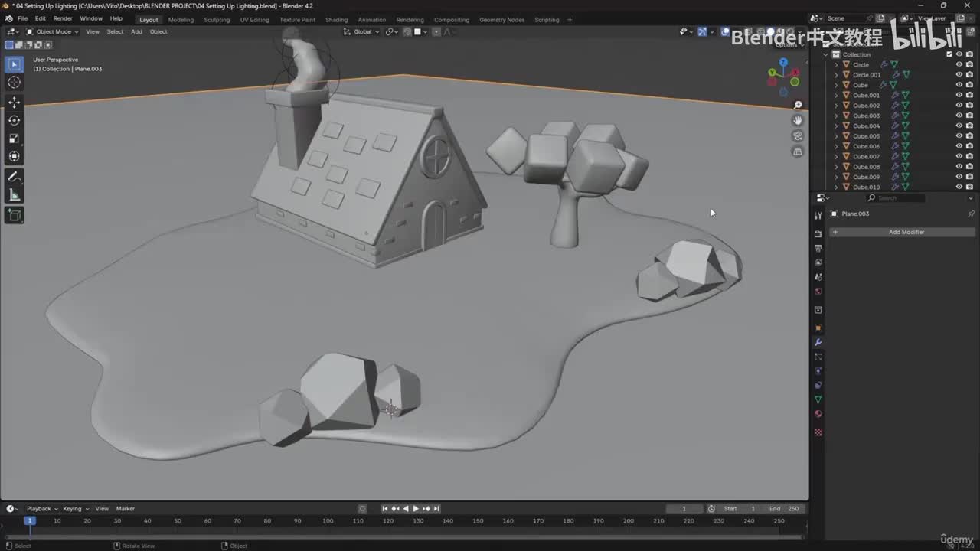The height and width of the screenshot is (551, 980).
Task: Open the Edit menu
Action: tap(41, 18)
